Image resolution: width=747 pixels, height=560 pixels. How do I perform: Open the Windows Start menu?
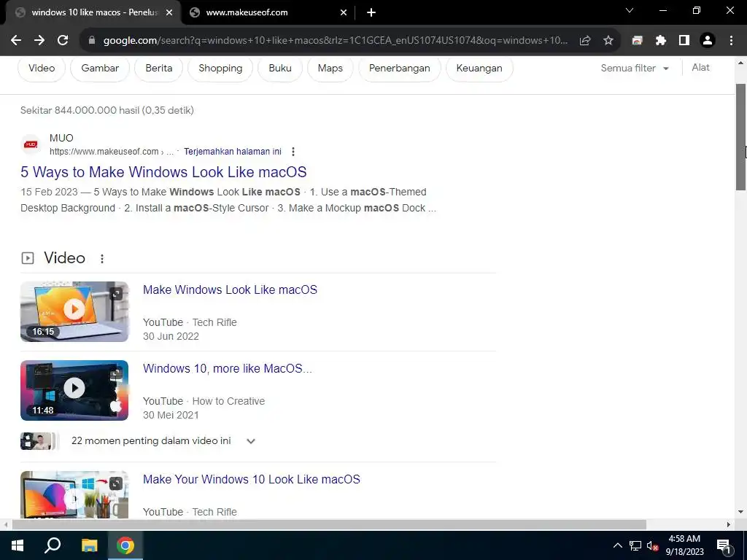pos(18,545)
